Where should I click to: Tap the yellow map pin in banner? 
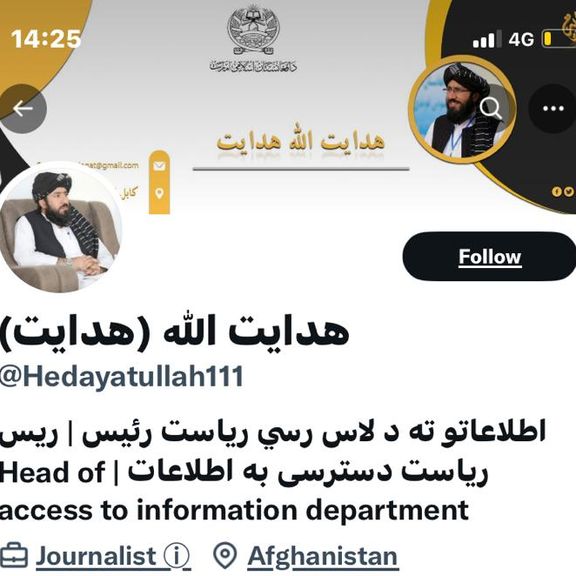tap(159, 193)
